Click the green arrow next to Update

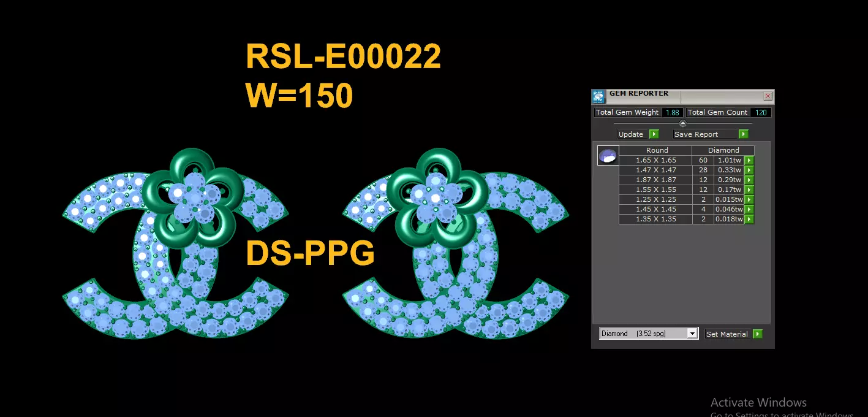coord(654,134)
